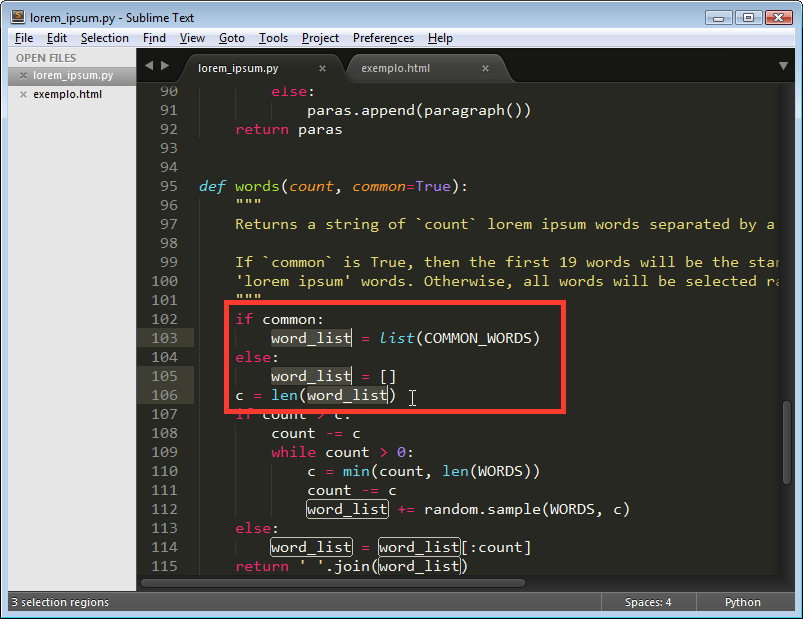Open the Preferences menu
The image size is (803, 619).
(383, 38)
